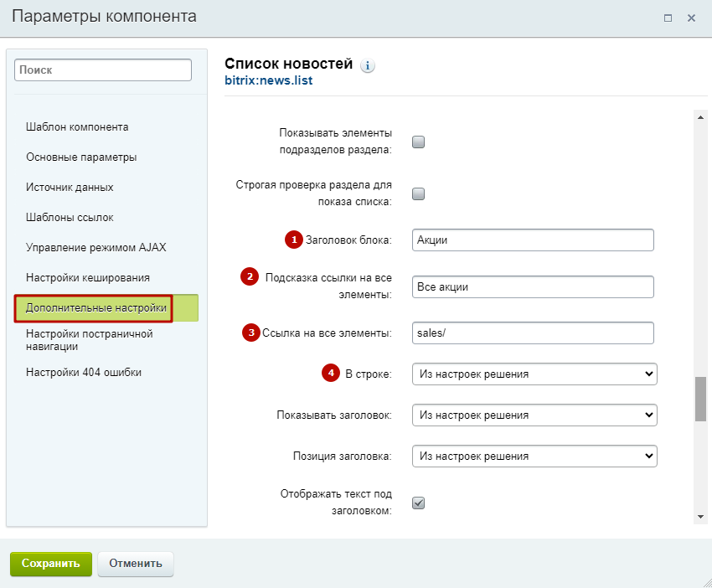Focus the Поиск search field
The height and width of the screenshot is (588, 712).
(x=103, y=70)
